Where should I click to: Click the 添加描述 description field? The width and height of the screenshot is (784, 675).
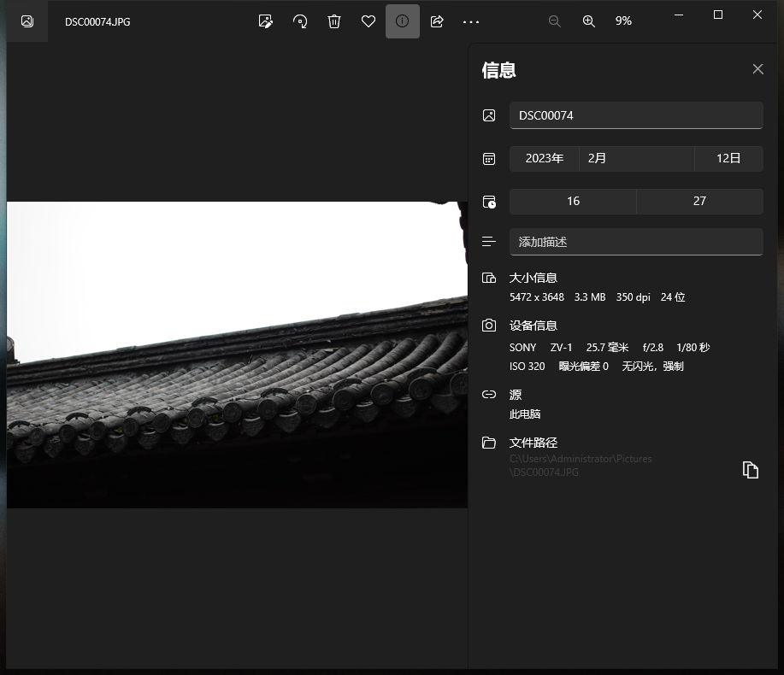(x=635, y=242)
